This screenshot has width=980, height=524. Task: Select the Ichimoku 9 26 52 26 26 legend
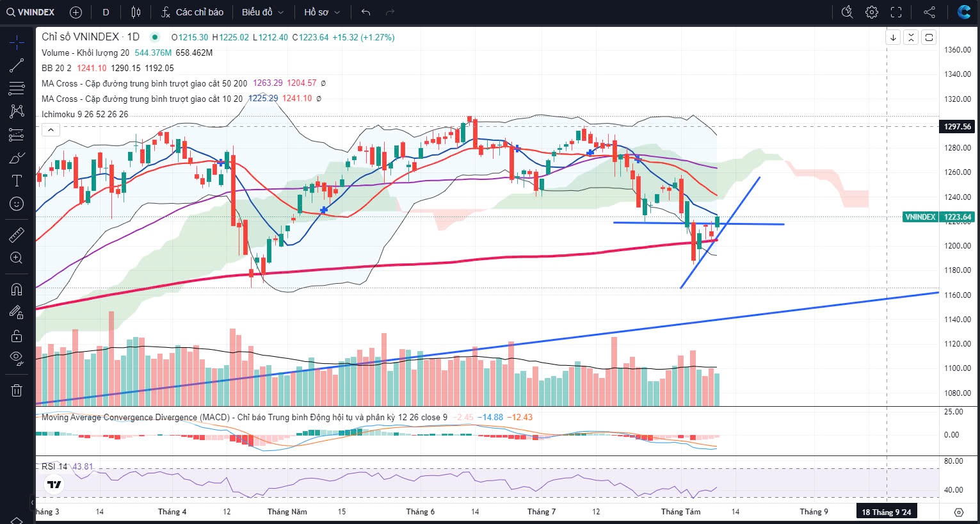pos(84,114)
